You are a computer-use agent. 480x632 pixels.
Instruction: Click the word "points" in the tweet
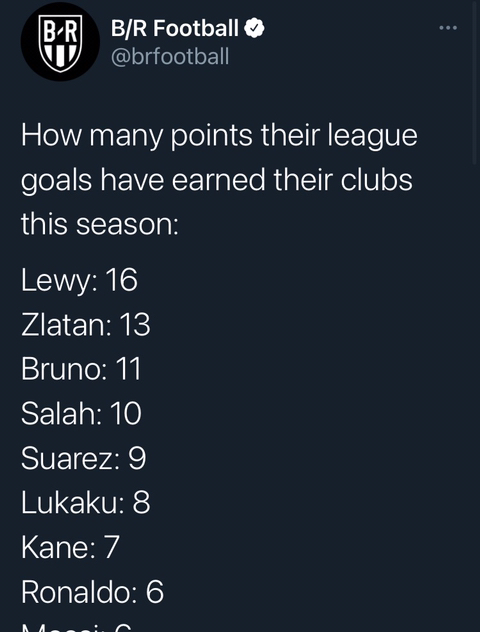211,135
